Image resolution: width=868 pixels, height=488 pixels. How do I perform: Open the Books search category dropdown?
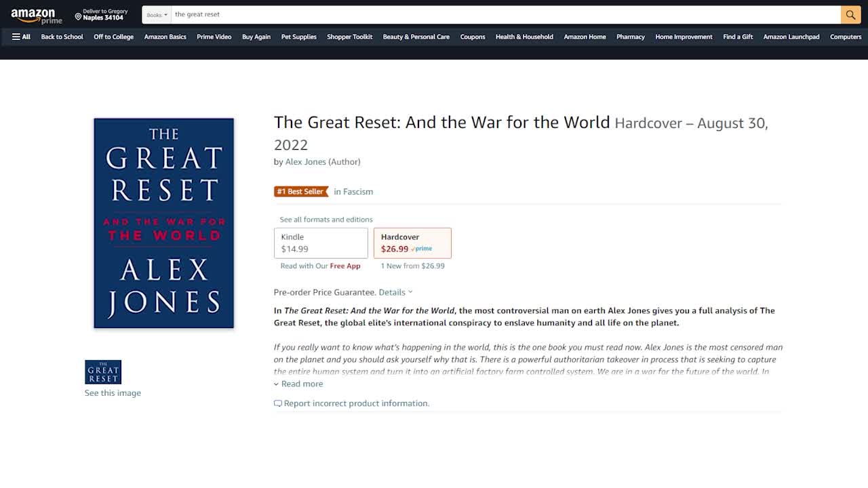157,14
